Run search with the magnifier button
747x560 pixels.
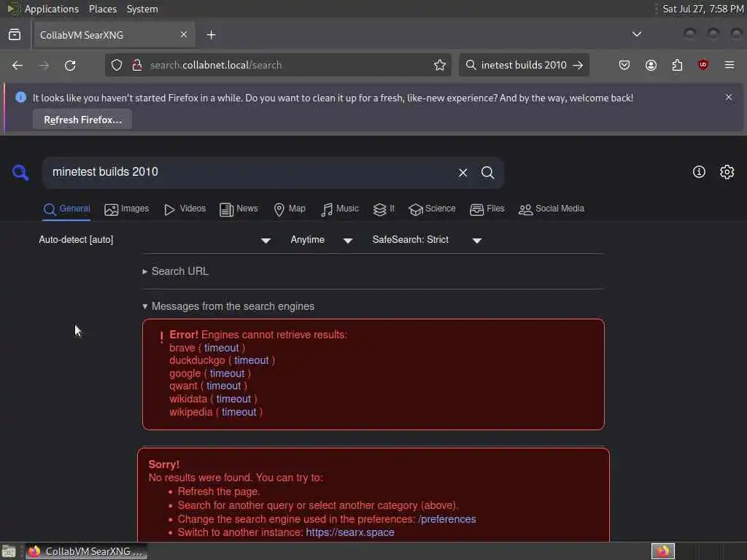point(487,172)
